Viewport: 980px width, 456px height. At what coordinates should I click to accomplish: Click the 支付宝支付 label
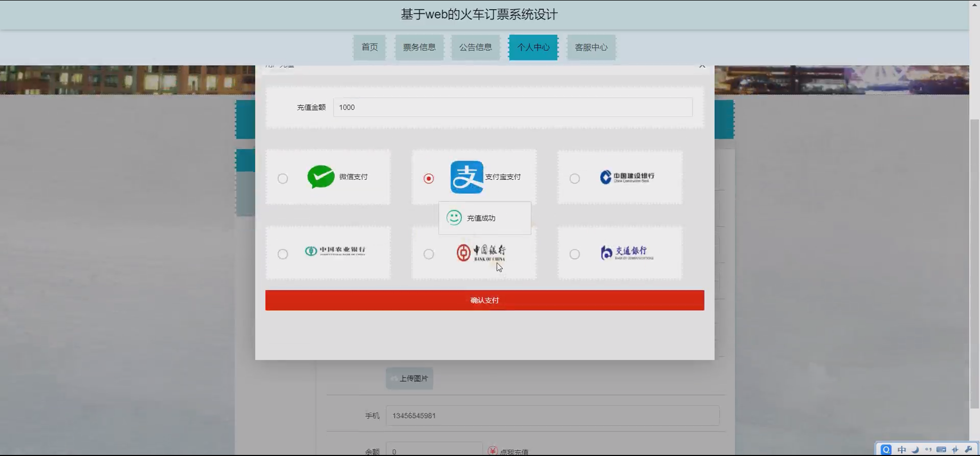[503, 177]
